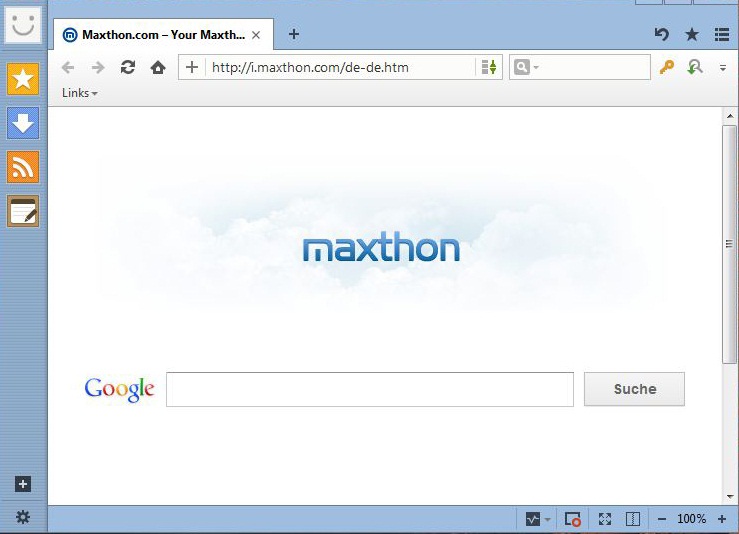
Task: Zoom out with the minus button
Action: [x=662, y=519]
